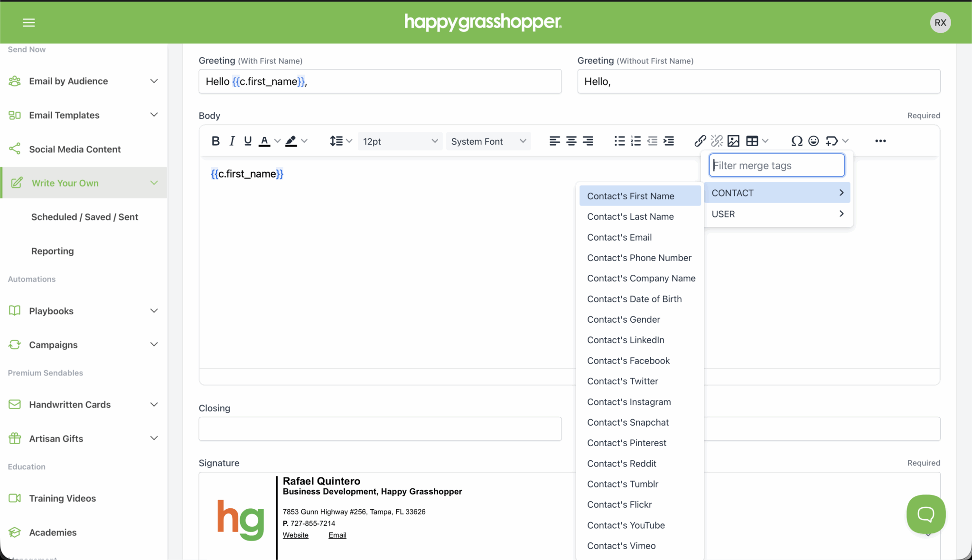This screenshot has height=560, width=972.
Task: Expand the Email Templates section
Action: point(154,115)
